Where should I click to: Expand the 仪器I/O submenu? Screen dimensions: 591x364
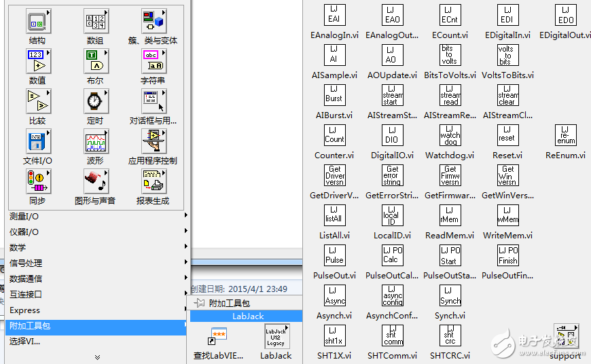(97, 232)
